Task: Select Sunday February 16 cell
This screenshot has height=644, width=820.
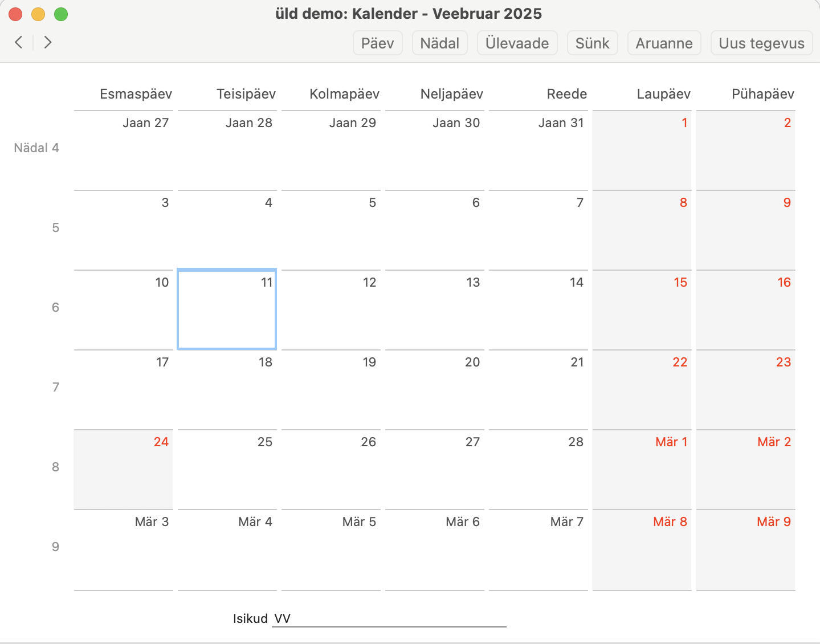Action: point(746,310)
